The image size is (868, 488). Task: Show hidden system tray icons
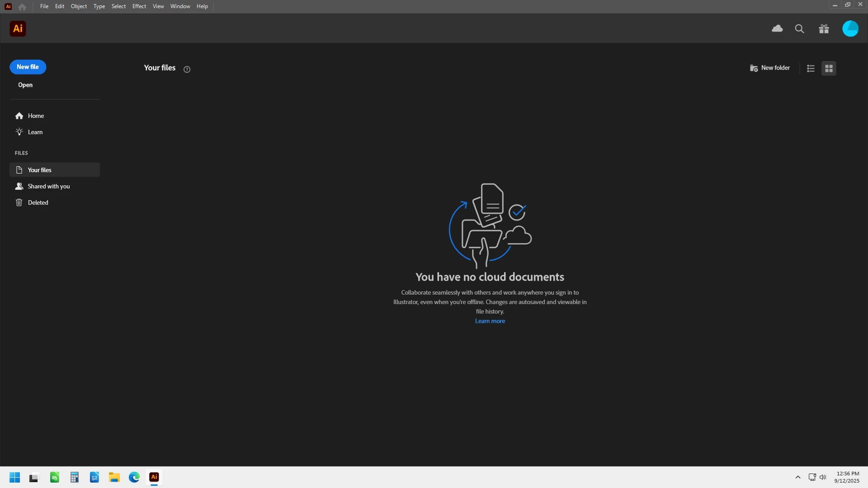point(798,477)
